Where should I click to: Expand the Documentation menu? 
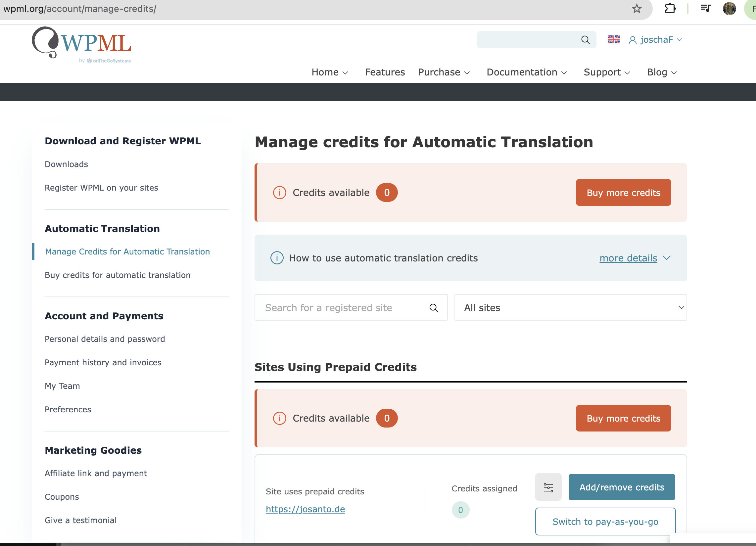coord(527,72)
